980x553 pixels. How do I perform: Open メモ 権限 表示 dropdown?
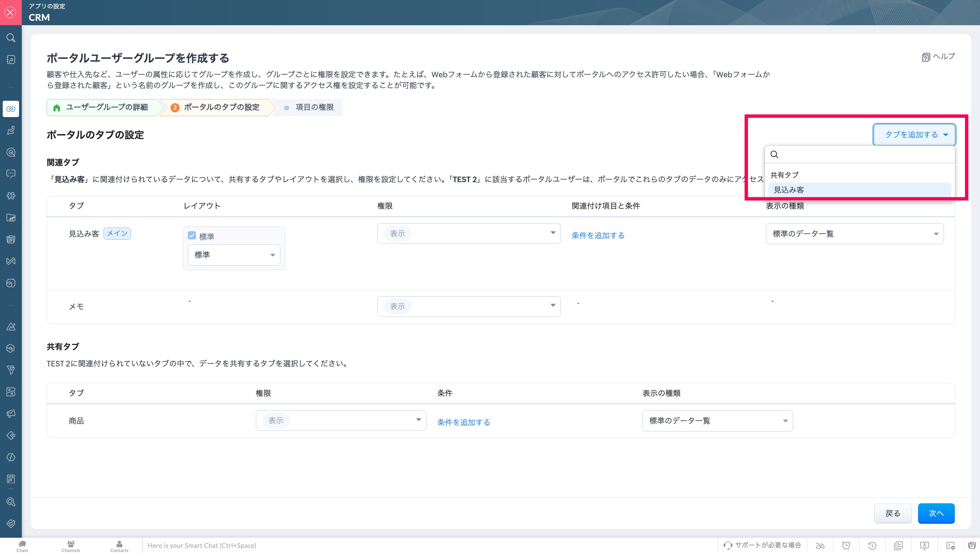468,306
